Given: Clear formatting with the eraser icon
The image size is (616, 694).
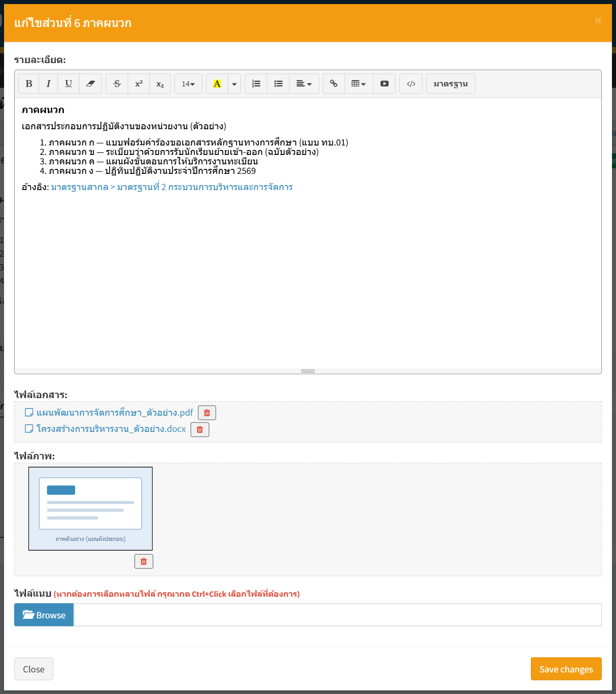Looking at the screenshot, I should (x=91, y=84).
